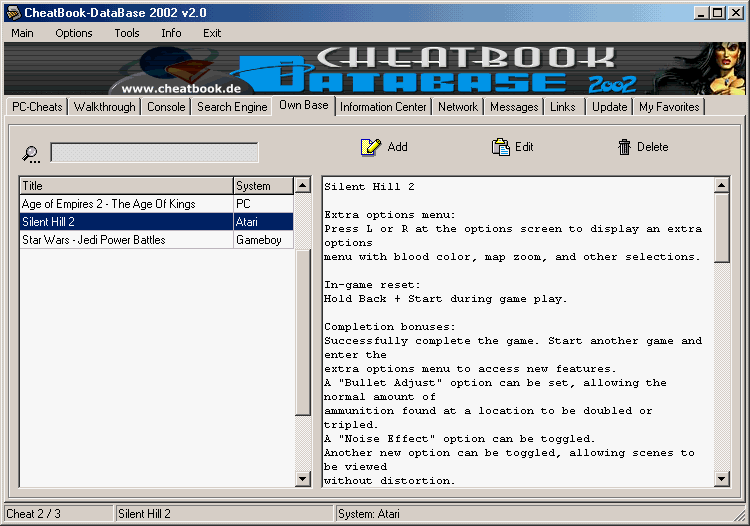750x526 pixels.
Task: Open the Search Engine tab
Action: point(232,107)
